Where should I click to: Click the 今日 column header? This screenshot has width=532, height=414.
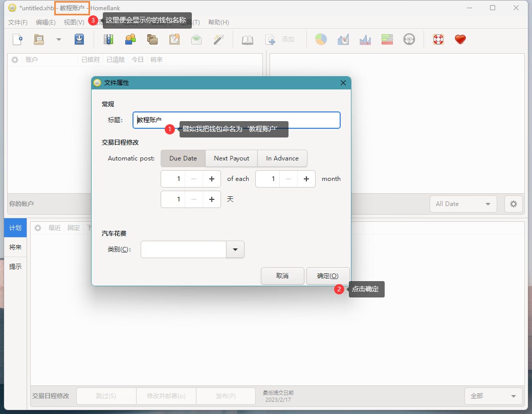tap(138, 60)
